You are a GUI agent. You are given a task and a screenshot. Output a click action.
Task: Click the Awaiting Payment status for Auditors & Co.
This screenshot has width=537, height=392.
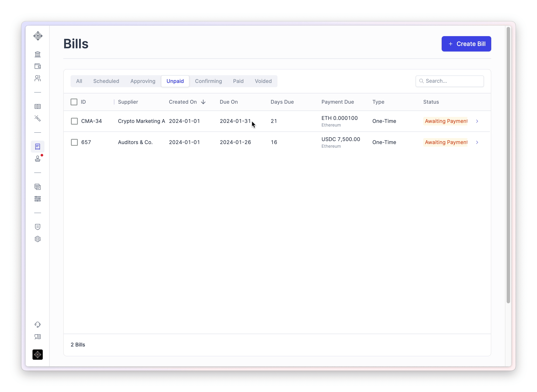pos(446,142)
